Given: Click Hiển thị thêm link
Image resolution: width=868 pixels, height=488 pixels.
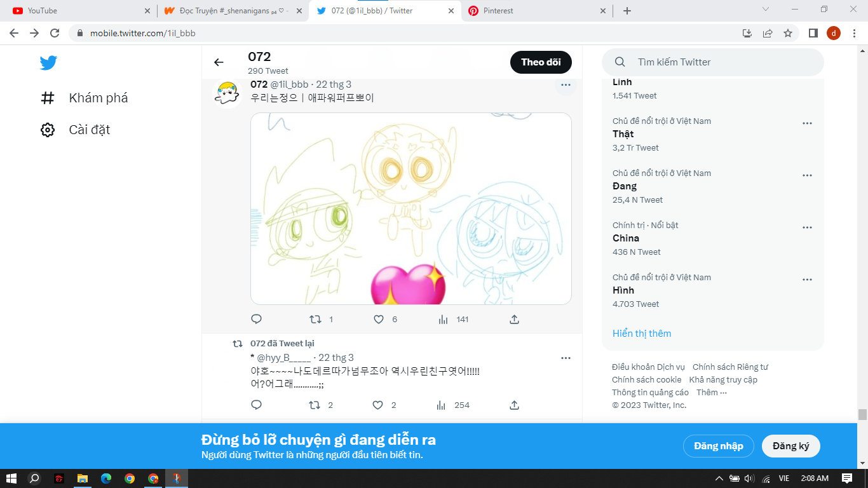Looking at the screenshot, I should 642,333.
